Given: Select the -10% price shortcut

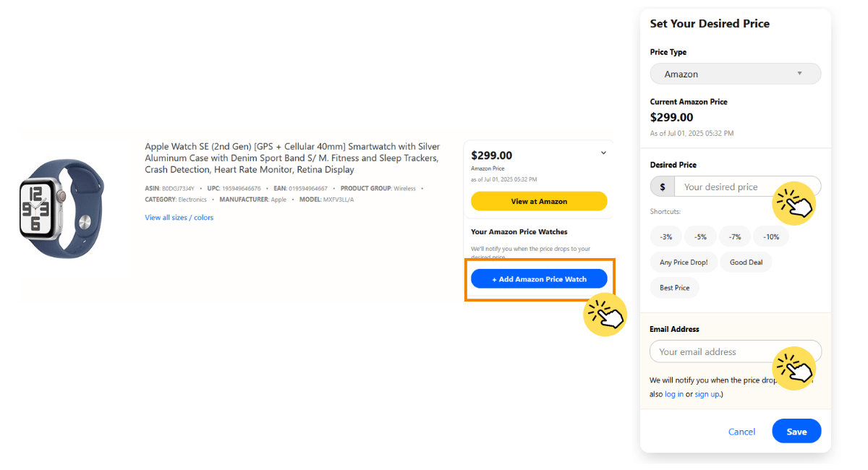Looking at the screenshot, I should pos(770,236).
